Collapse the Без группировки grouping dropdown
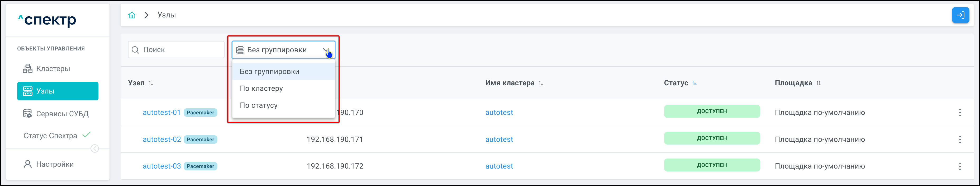The image size is (980, 186). (326, 50)
